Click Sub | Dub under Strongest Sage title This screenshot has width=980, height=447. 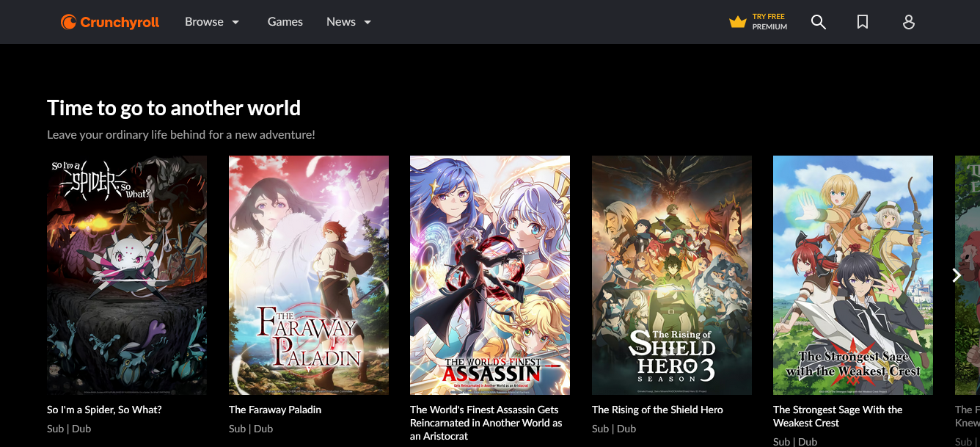click(x=795, y=441)
